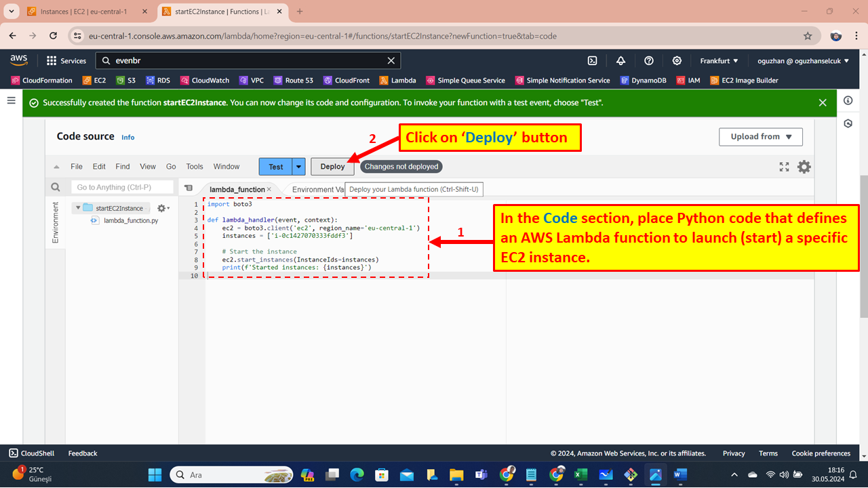Toggle the navigation sidebar hamburger menu
Screen dimensions: 868x488
click(11, 100)
